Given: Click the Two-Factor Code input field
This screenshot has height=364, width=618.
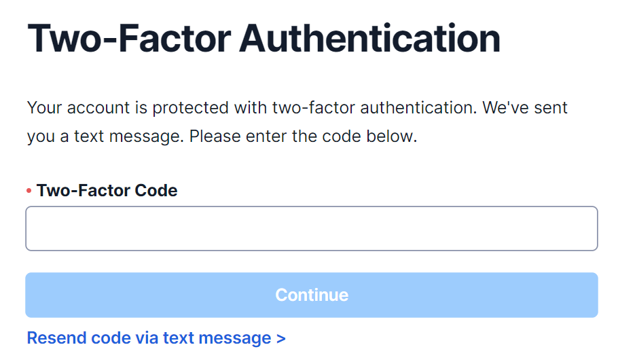Looking at the screenshot, I should [x=311, y=229].
